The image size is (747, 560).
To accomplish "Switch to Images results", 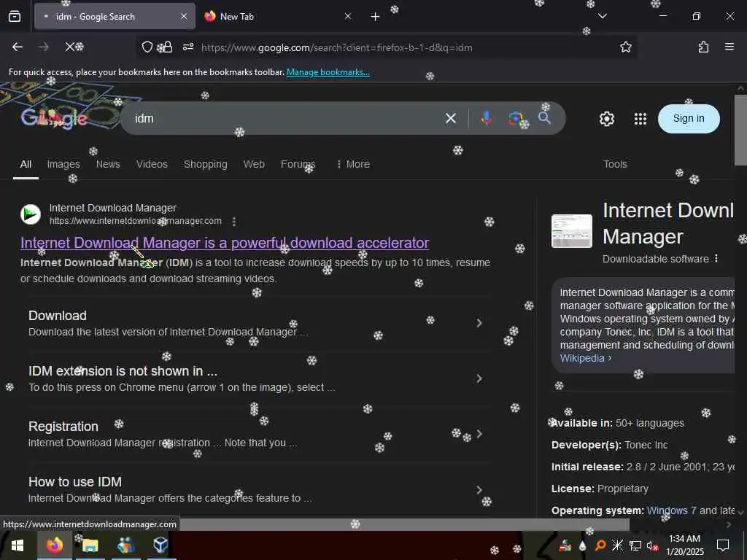I will pyautogui.click(x=63, y=164).
